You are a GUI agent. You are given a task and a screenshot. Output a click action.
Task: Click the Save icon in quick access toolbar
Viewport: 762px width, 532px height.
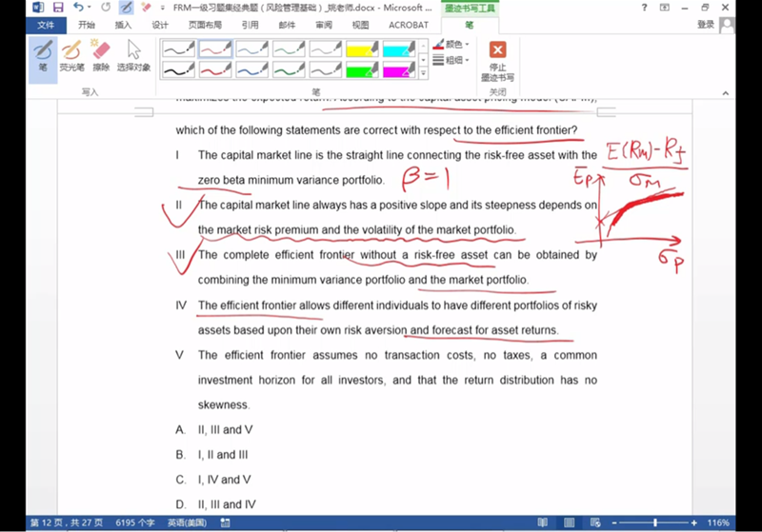(x=58, y=8)
